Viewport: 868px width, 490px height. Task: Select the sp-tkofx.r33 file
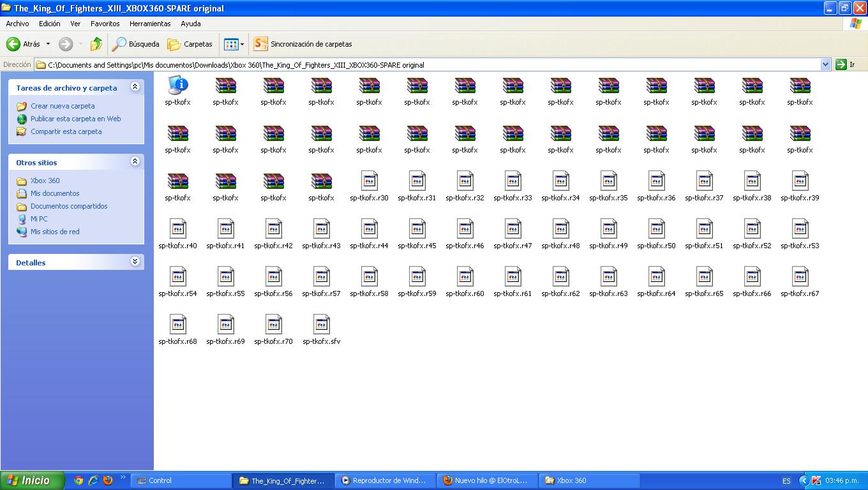pyautogui.click(x=513, y=186)
